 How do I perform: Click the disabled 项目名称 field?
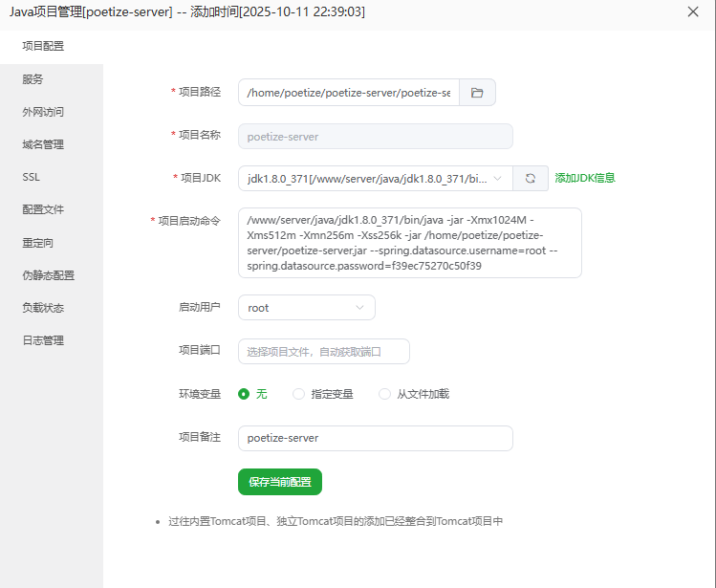click(x=376, y=136)
